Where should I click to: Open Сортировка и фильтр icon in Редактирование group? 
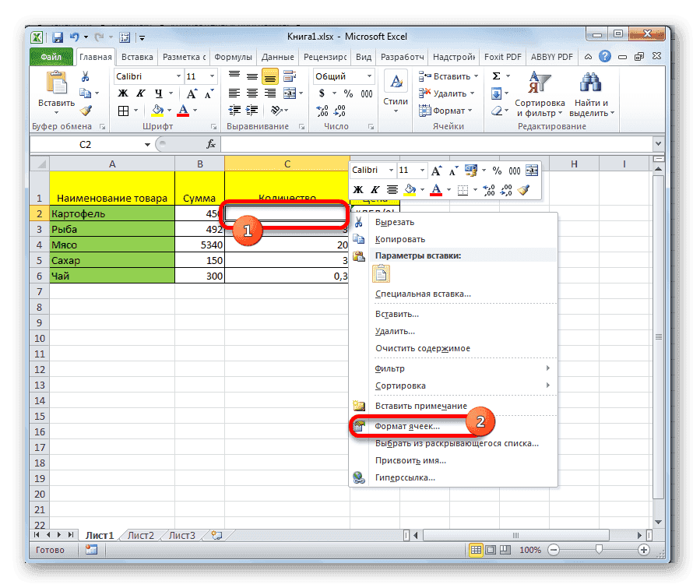tap(540, 82)
